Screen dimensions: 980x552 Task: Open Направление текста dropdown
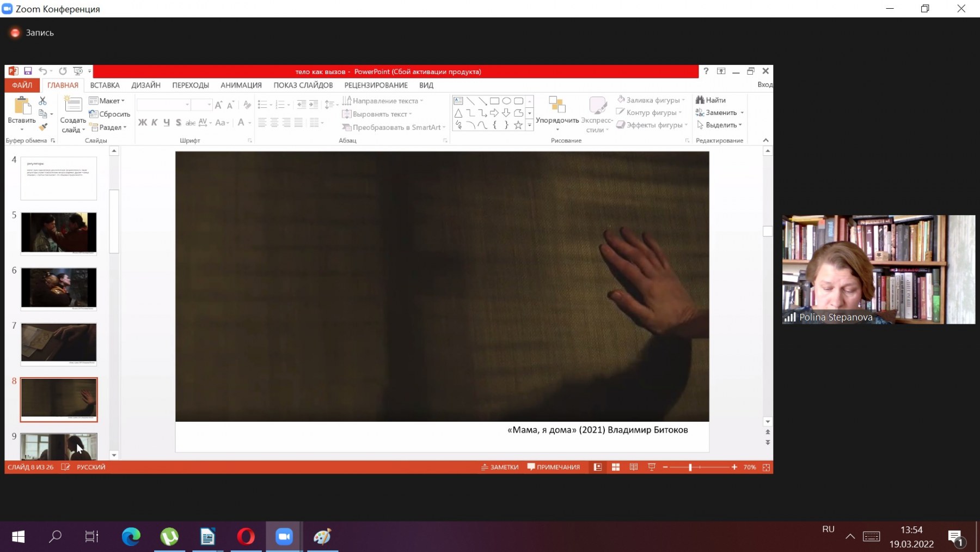click(x=383, y=101)
